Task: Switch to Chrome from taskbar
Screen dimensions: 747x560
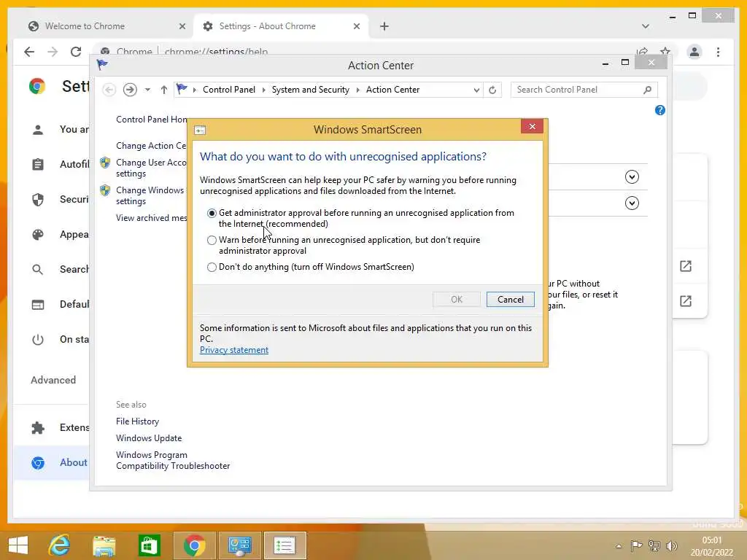Action: point(194,545)
